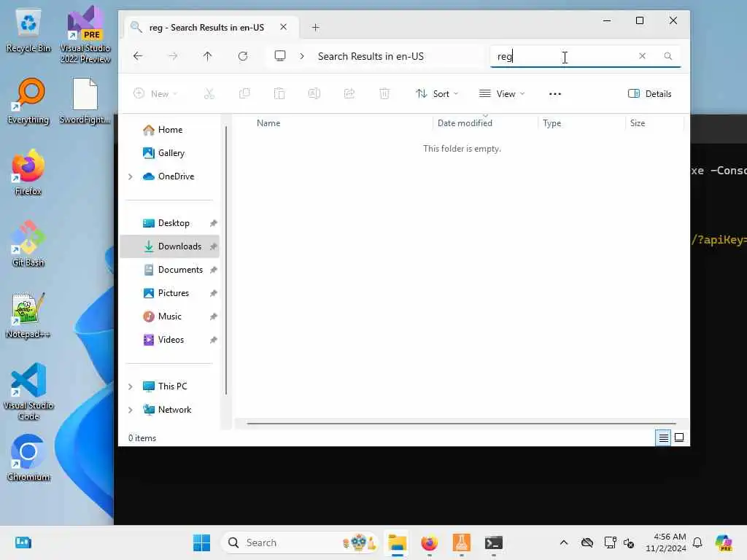Sort by the Name column header
Screen dimensions: 747x560
(268, 122)
